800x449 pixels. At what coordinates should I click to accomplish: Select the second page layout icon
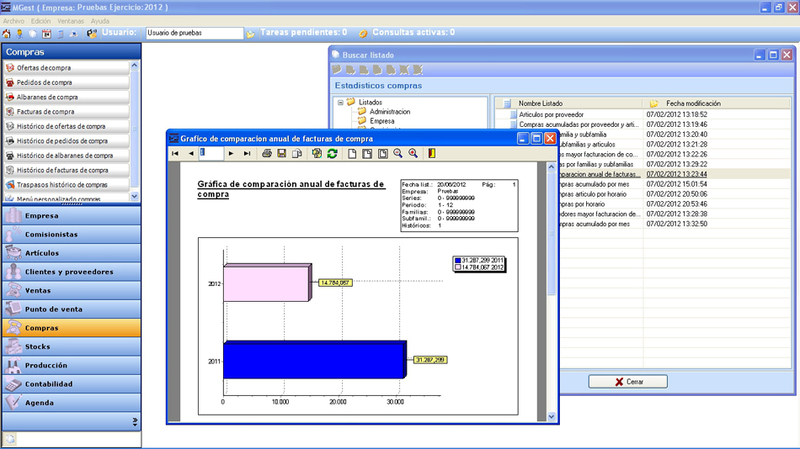point(367,154)
